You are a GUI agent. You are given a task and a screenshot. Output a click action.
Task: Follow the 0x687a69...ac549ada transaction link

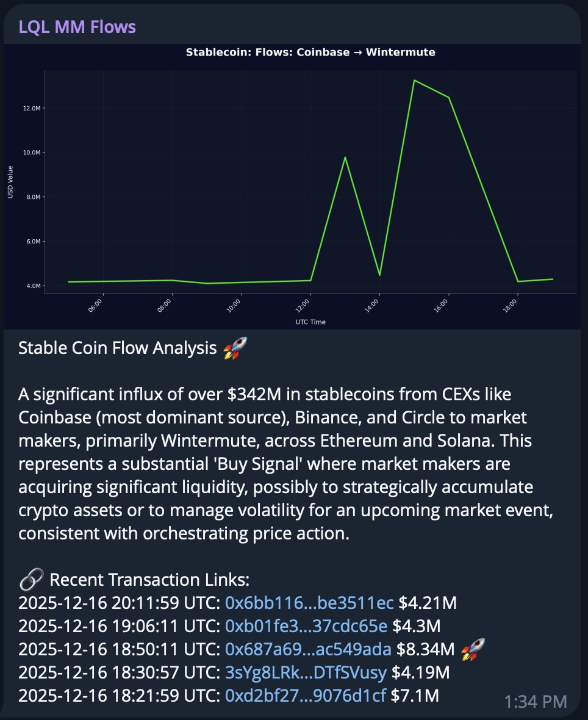308,649
